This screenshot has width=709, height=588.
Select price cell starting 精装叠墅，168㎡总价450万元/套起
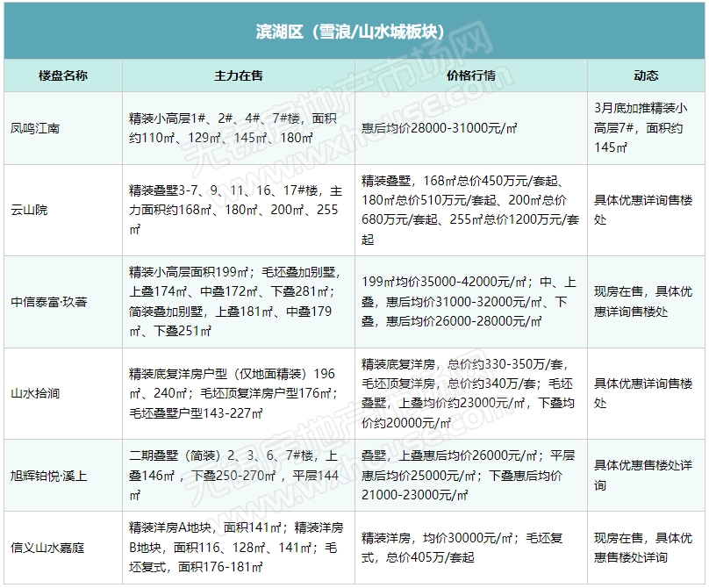tap(470, 210)
